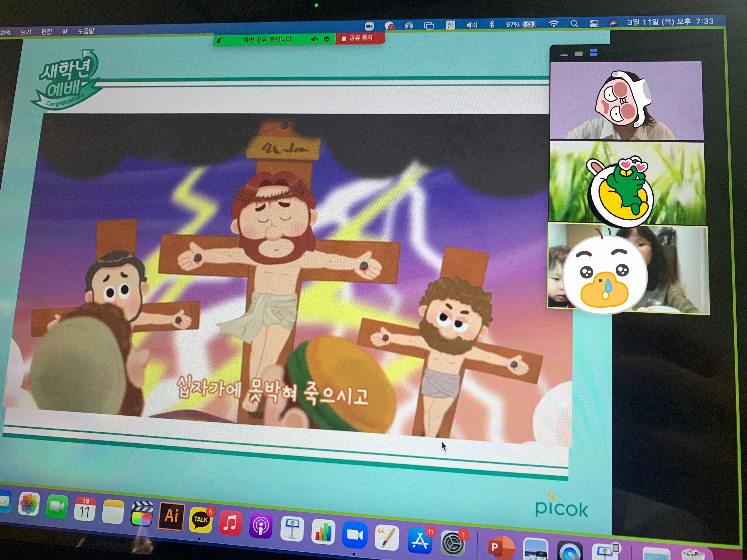Open the 창 menu
This screenshot has width=747, height=560.
coord(64,31)
